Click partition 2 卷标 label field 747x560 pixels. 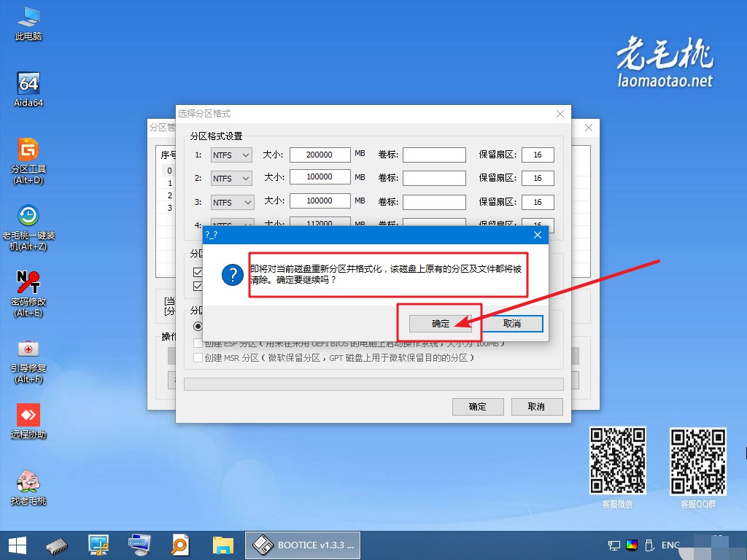coord(434,178)
